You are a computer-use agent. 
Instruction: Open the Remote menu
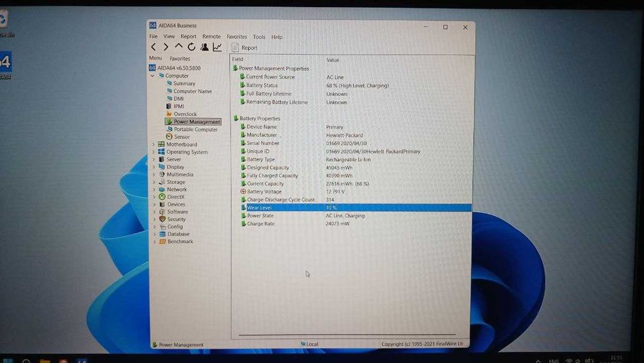[211, 37]
